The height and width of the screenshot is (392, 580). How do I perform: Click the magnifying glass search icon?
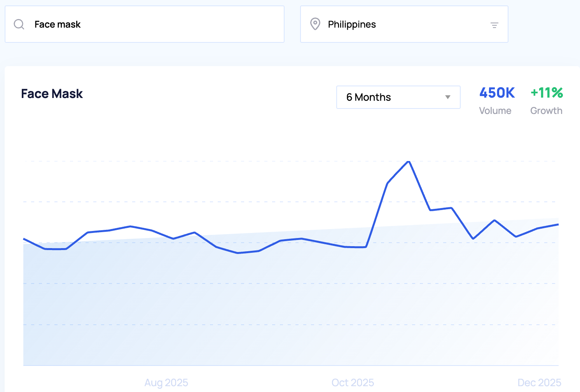coord(19,24)
